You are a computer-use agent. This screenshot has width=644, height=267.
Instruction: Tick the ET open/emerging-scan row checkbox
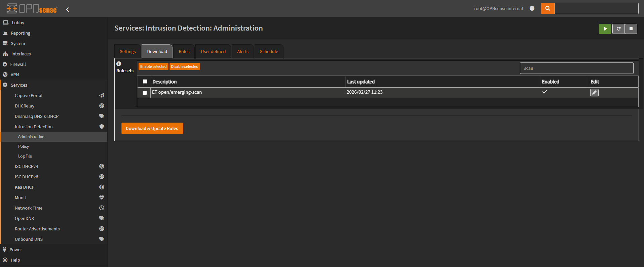[x=145, y=93]
